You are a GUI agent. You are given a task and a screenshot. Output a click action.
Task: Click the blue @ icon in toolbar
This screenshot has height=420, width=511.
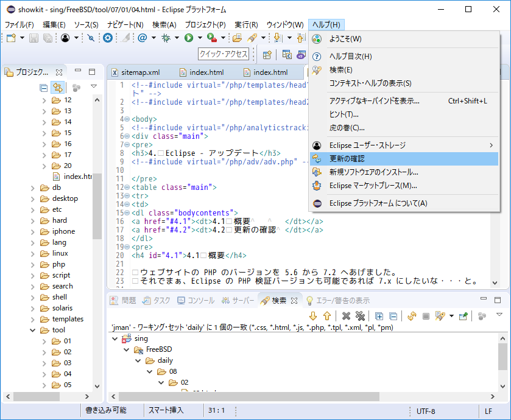click(142, 38)
